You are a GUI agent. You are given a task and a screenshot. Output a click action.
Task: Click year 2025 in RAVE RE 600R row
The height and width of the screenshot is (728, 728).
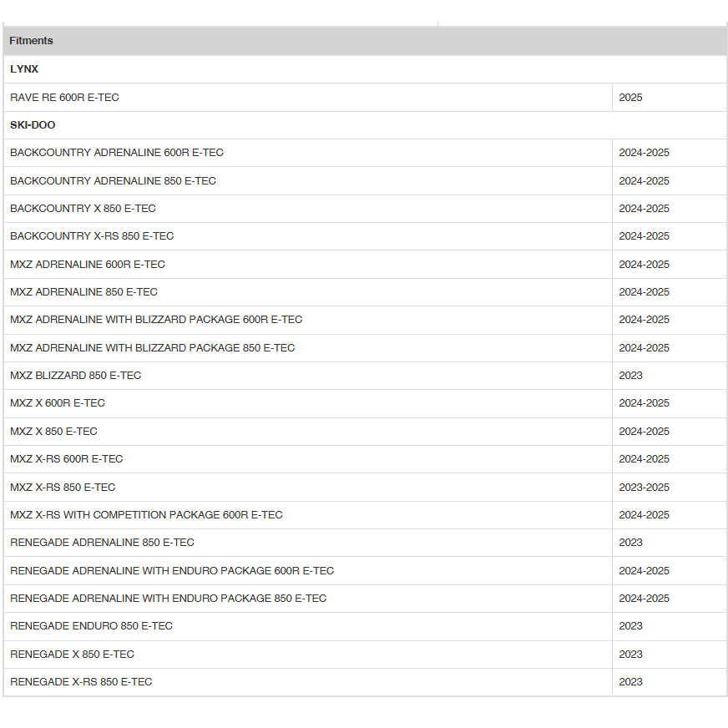tap(630, 98)
